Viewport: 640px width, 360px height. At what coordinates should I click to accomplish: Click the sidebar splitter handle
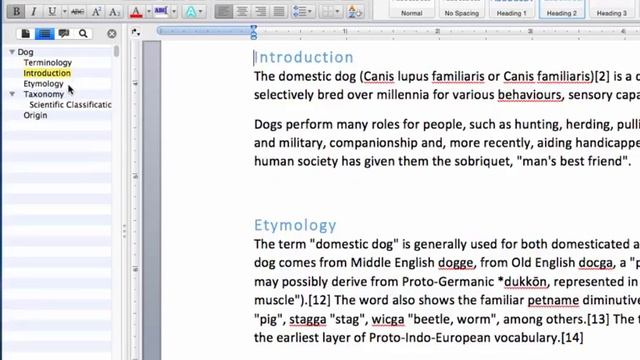tap(124, 231)
